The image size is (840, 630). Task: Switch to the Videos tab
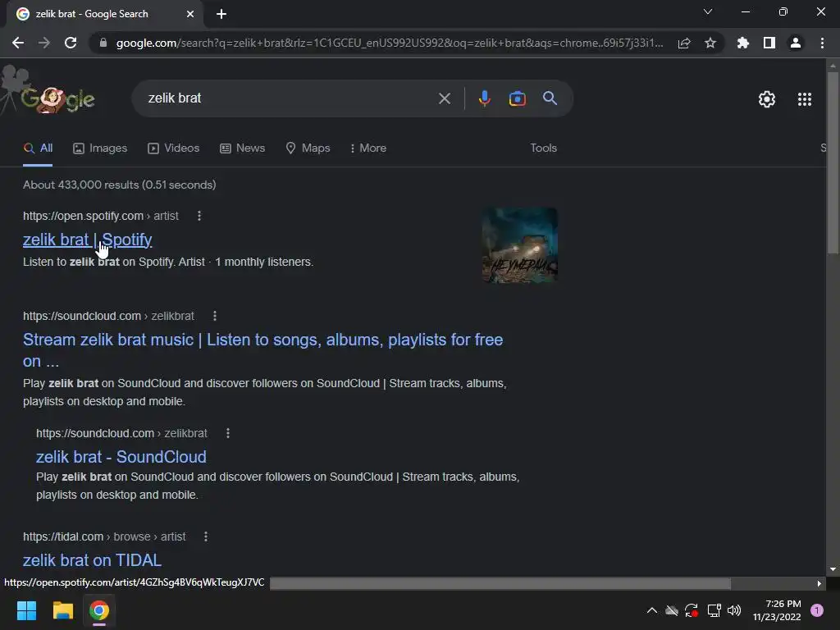coord(174,148)
